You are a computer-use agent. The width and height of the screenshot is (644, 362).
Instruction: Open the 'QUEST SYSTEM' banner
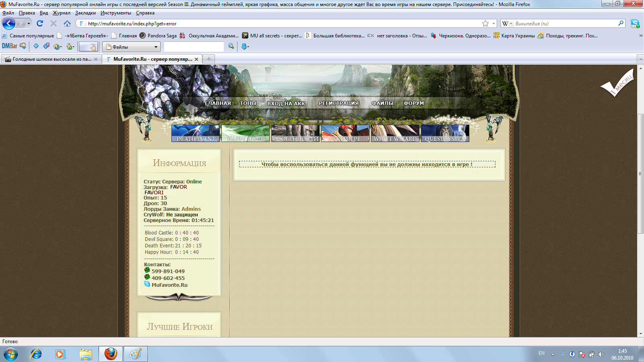[x=445, y=133]
